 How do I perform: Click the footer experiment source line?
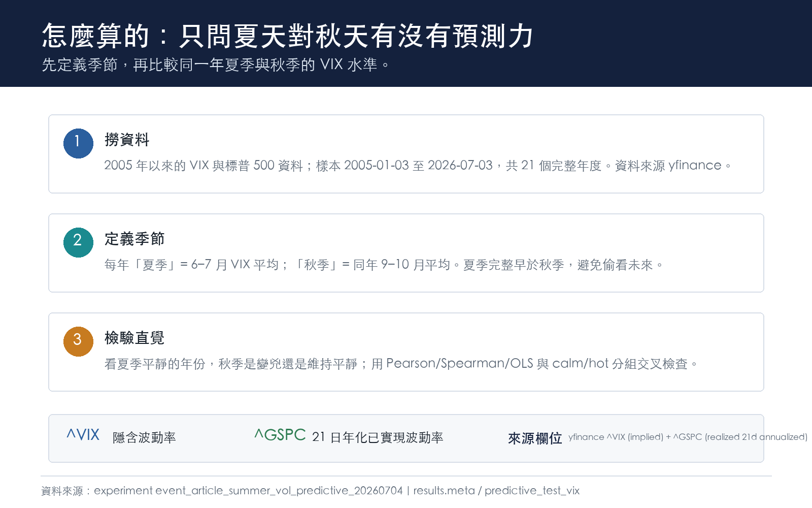[x=310, y=491]
